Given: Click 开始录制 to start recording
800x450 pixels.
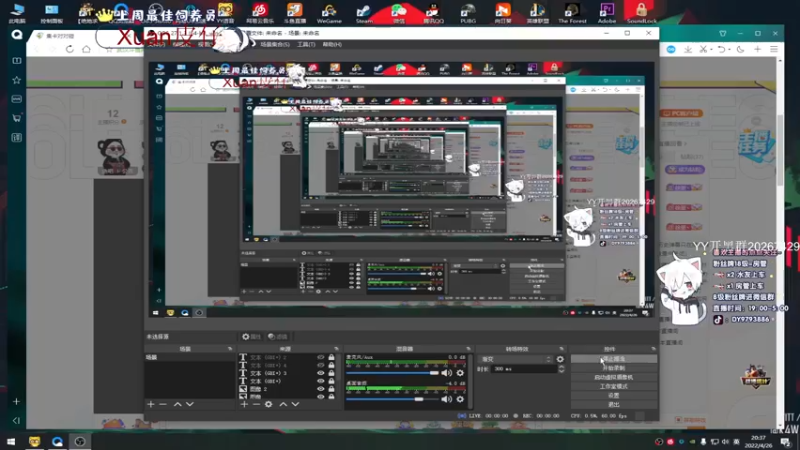Looking at the screenshot, I should click(614, 368).
